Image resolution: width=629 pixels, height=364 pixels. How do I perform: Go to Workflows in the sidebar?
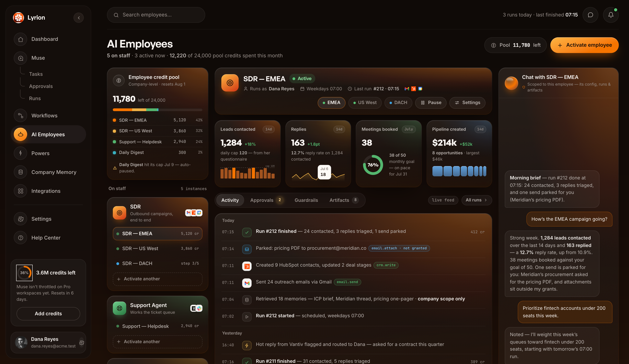tap(48, 116)
